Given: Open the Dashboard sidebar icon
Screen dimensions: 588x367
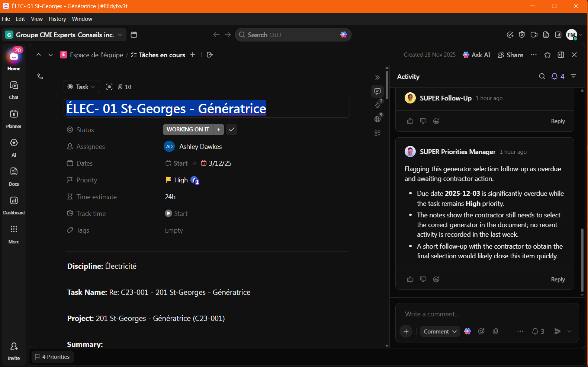Looking at the screenshot, I should click(x=14, y=201).
